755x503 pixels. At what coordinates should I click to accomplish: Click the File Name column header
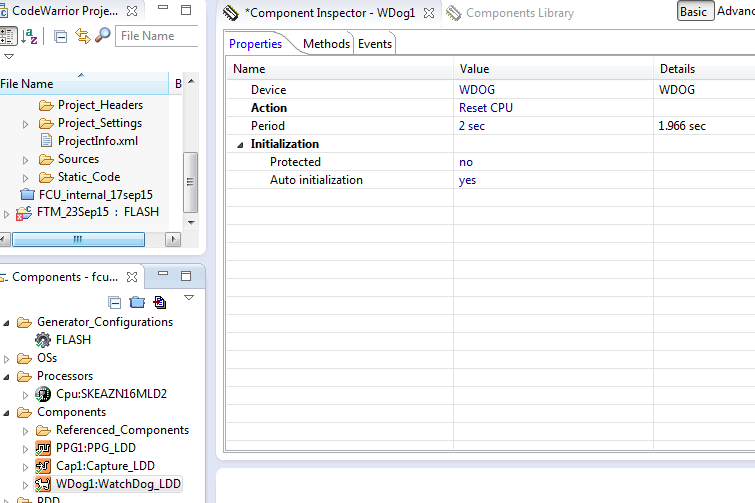pyautogui.click(x=84, y=84)
